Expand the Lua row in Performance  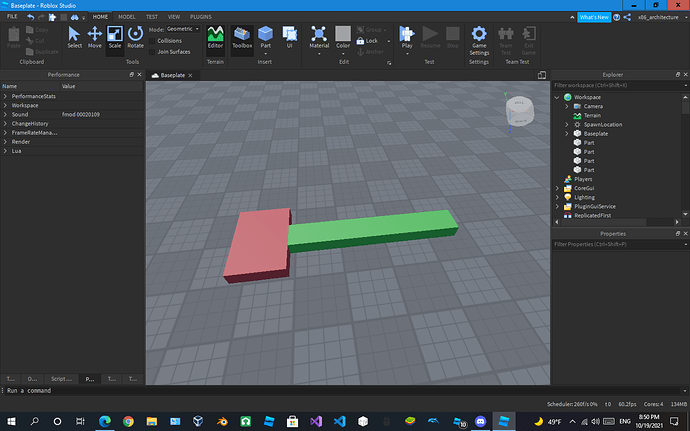5,151
